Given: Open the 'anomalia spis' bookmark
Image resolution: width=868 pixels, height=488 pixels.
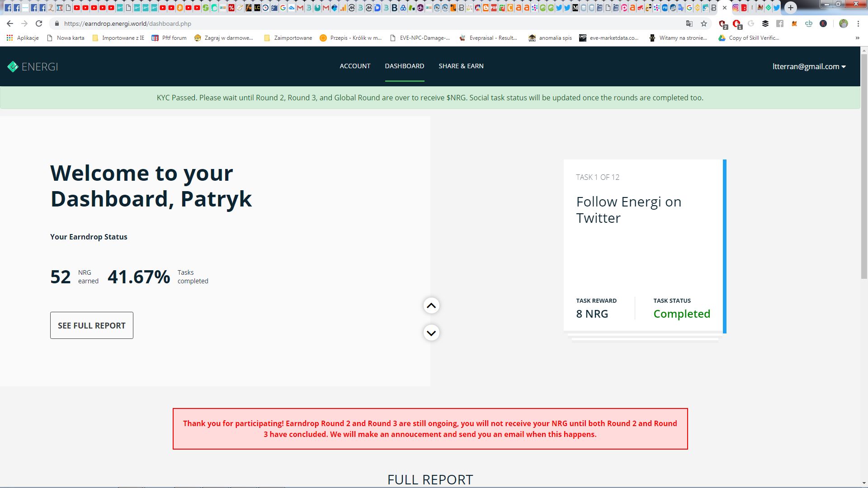Looking at the screenshot, I should click(x=550, y=38).
